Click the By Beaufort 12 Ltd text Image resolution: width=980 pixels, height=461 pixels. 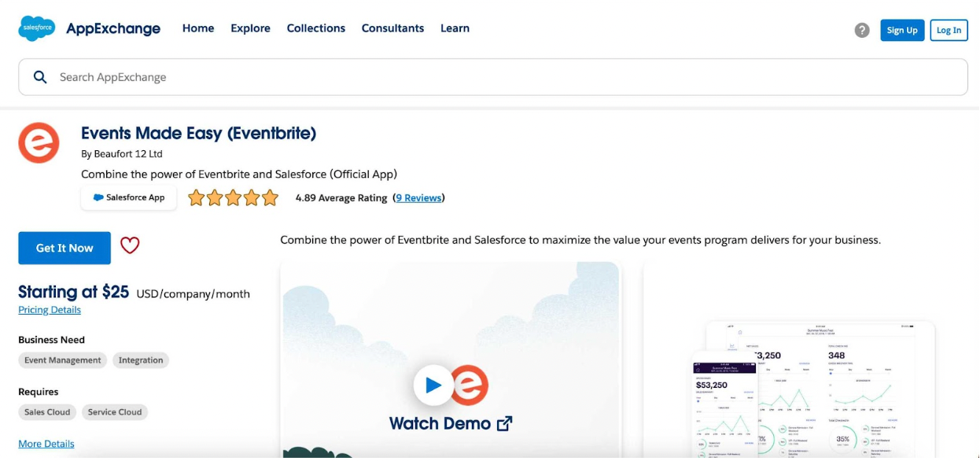pyautogui.click(x=122, y=154)
